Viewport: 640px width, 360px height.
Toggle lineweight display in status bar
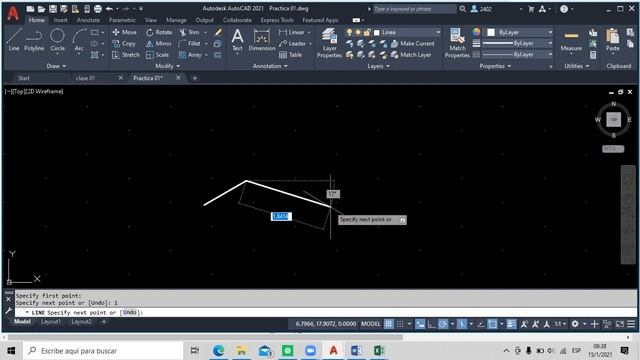point(511,324)
